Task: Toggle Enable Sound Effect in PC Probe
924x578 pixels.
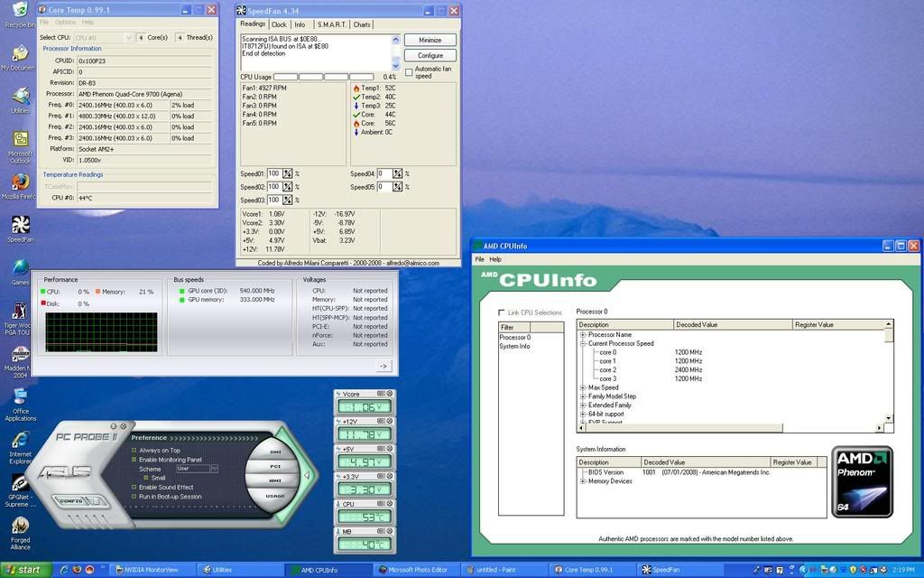Action: point(134,487)
